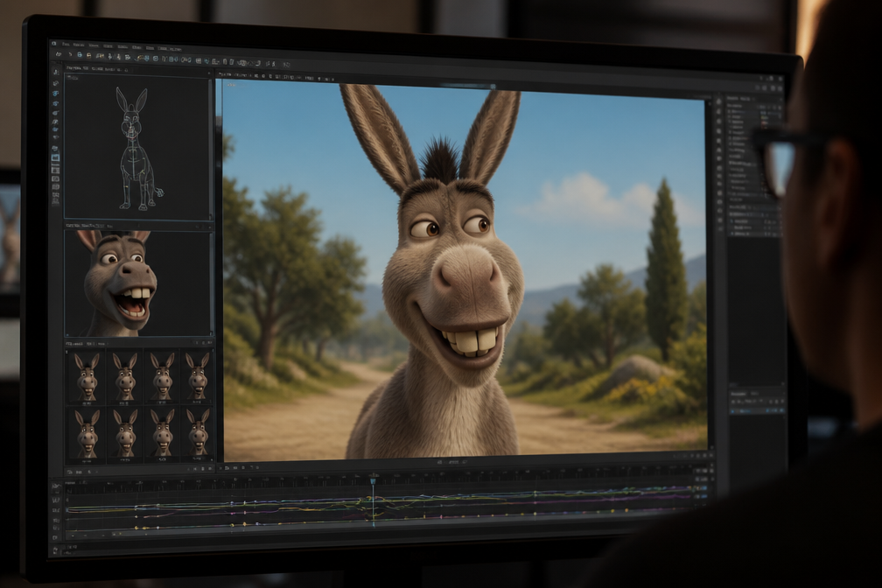
Task: Click the laughing donkey face preview panel
Action: point(138,283)
